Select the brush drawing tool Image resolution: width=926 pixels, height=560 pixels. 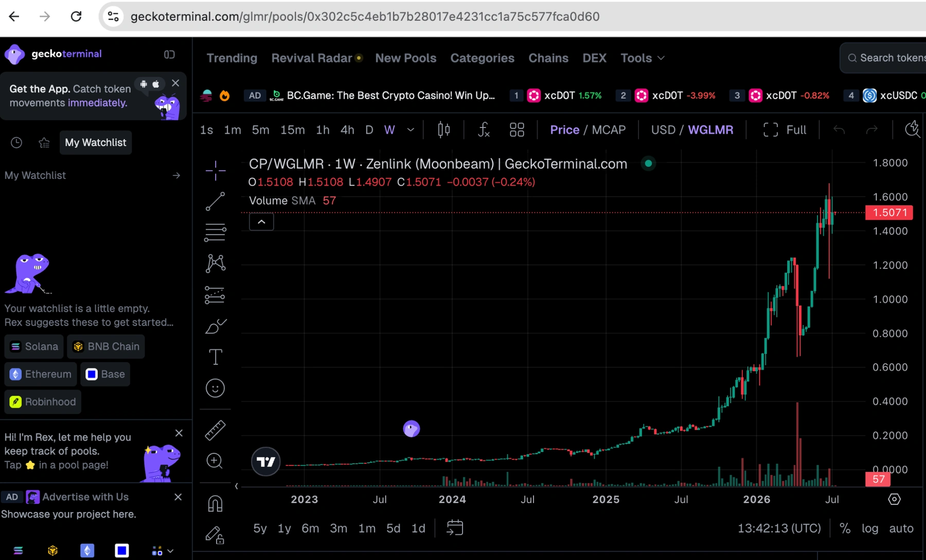coord(215,326)
